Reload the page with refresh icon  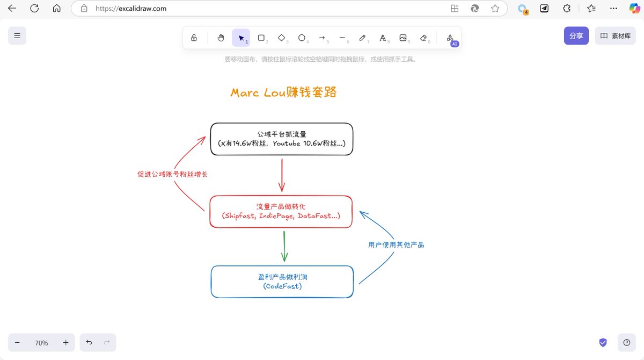pos(34,8)
